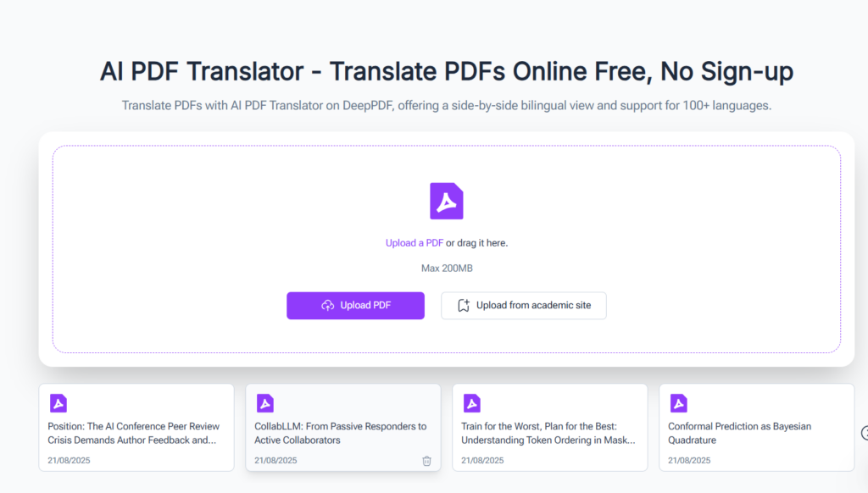Click the PDF icon on the Conformal Prediction card

678,403
